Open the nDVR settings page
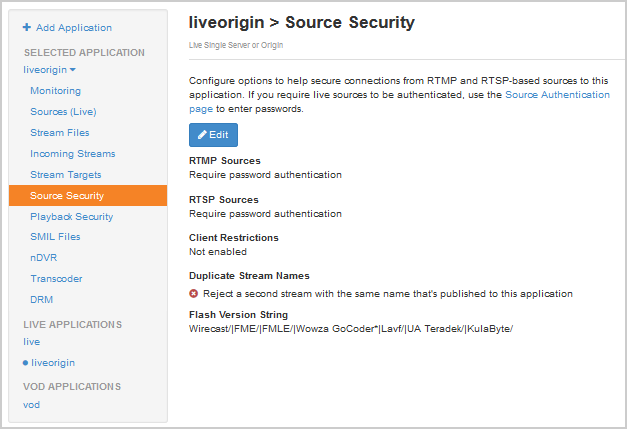 click(x=44, y=258)
